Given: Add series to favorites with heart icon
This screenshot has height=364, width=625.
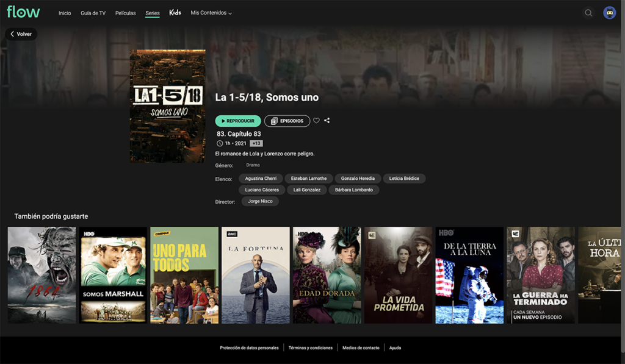Looking at the screenshot, I should pos(316,121).
